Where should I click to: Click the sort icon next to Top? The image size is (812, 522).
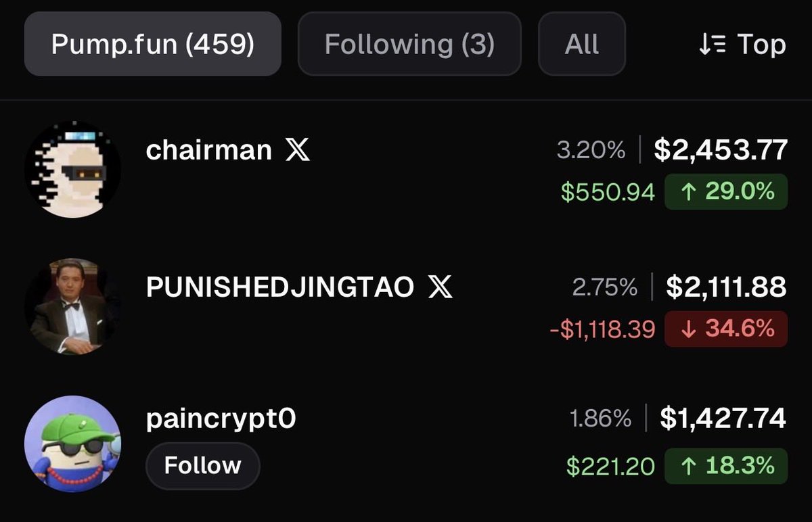[712, 45]
